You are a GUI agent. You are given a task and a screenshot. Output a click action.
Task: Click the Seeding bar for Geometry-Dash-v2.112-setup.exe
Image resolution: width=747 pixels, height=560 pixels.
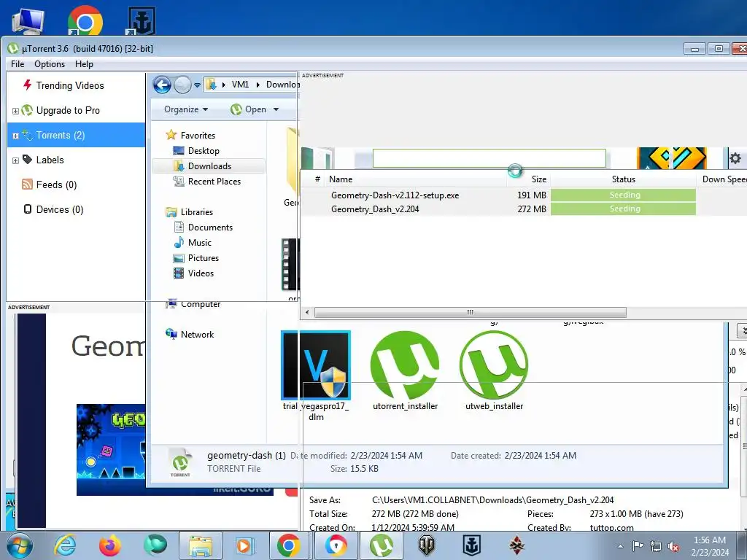click(623, 195)
